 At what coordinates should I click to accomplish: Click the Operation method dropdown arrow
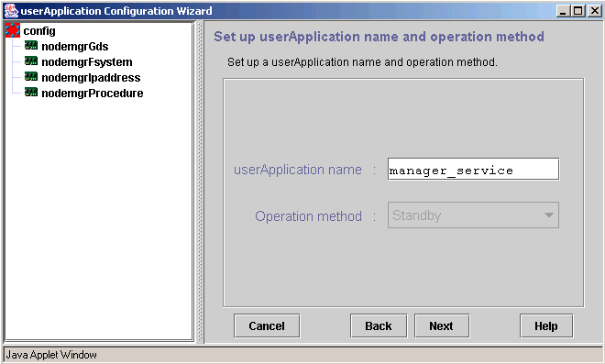(x=549, y=215)
